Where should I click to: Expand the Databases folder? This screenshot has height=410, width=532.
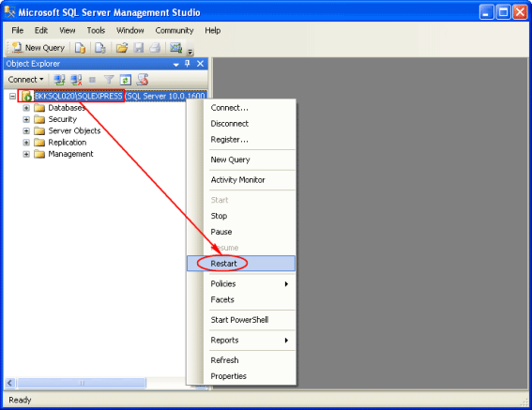[26, 108]
